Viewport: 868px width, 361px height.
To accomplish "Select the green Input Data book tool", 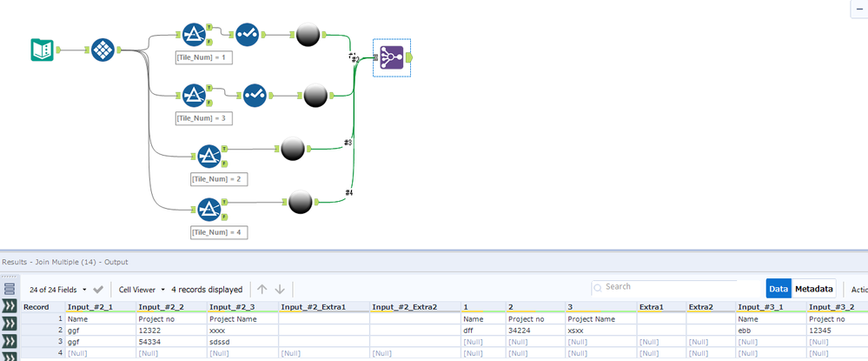I will tap(42, 50).
